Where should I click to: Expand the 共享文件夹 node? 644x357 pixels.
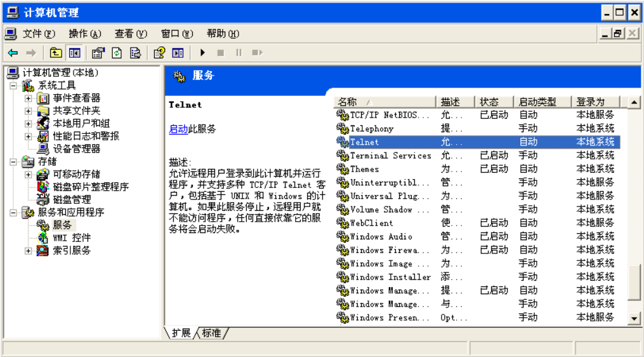(x=28, y=111)
